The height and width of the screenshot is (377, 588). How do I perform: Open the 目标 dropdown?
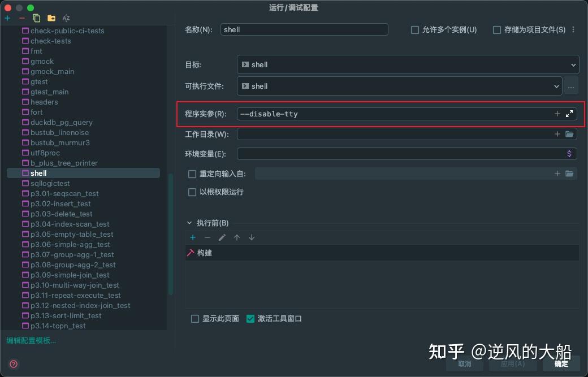pyautogui.click(x=573, y=64)
